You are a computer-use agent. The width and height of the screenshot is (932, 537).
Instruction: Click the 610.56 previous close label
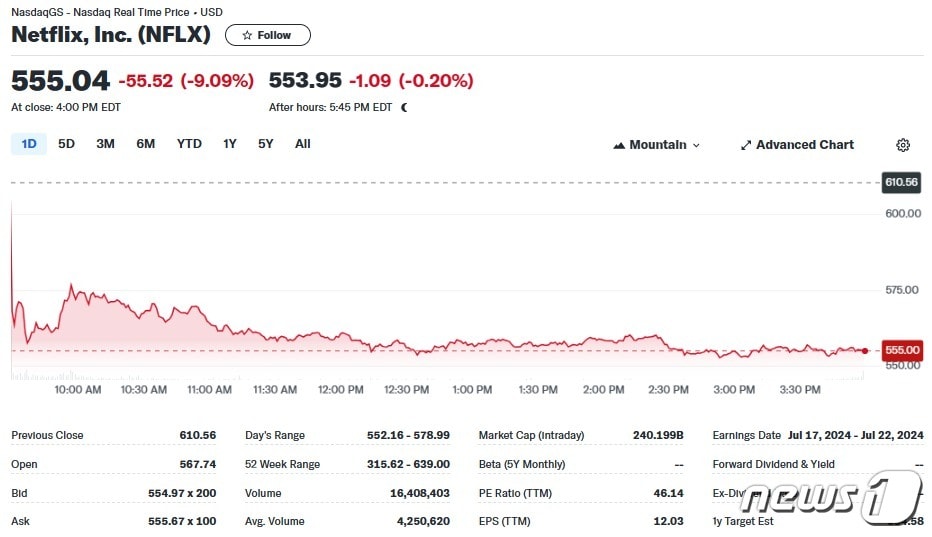(x=901, y=182)
